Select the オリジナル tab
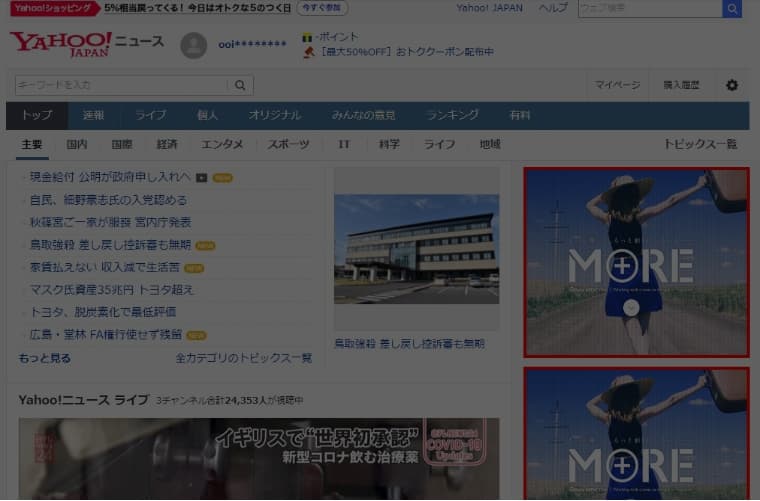The width and height of the screenshot is (760, 501). (x=275, y=115)
